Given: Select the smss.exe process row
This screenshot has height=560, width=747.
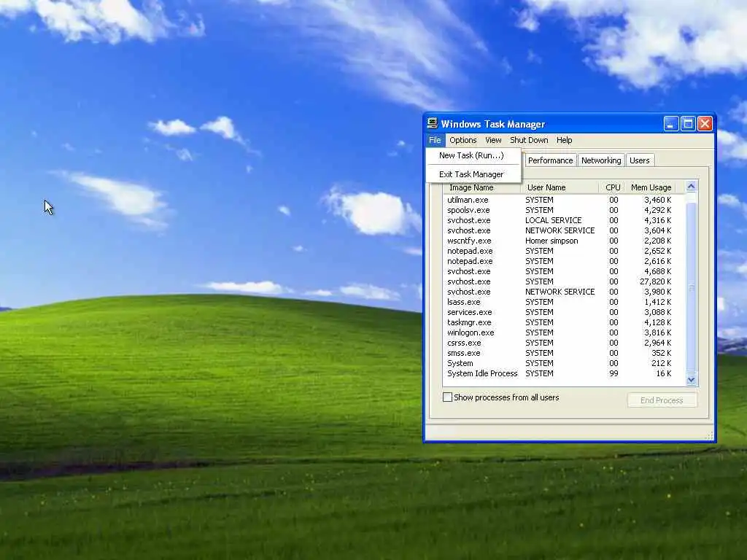Looking at the screenshot, I should click(560, 354).
